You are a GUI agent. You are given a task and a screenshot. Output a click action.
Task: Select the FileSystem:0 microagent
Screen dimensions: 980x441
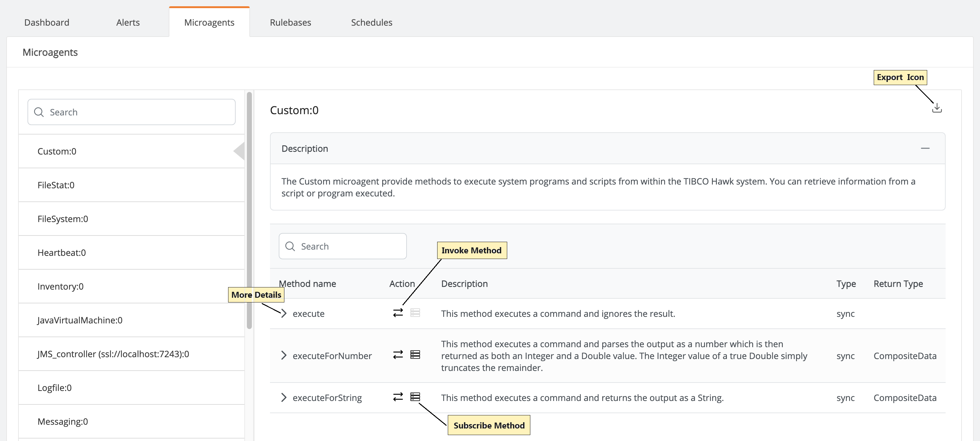click(x=63, y=219)
